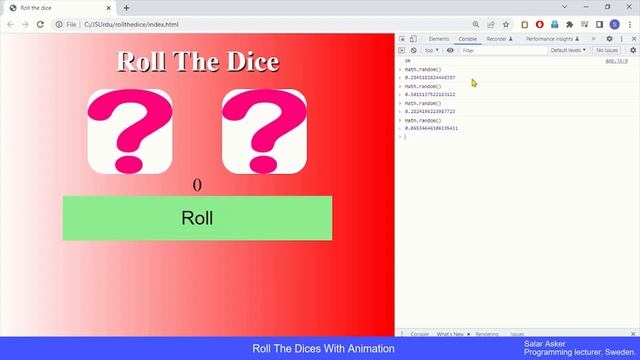The height and width of the screenshot is (360, 640).
Task: Toggle the browser side panel icon
Action: [x=599, y=24]
